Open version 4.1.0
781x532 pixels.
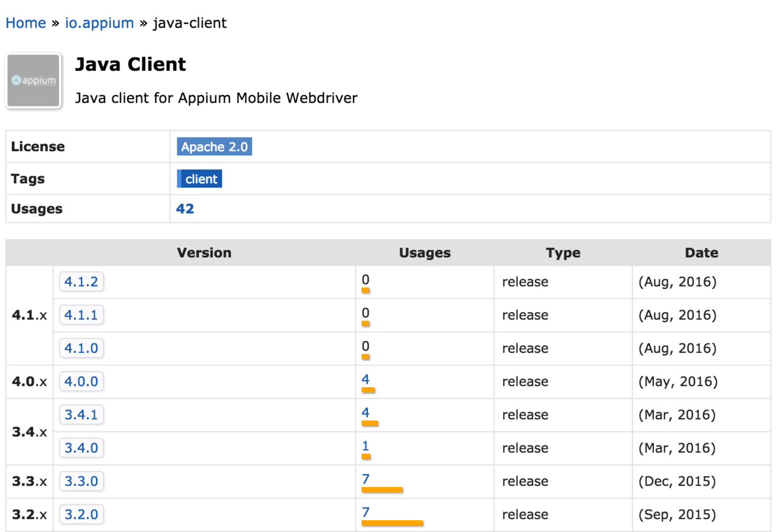[82, 348]
